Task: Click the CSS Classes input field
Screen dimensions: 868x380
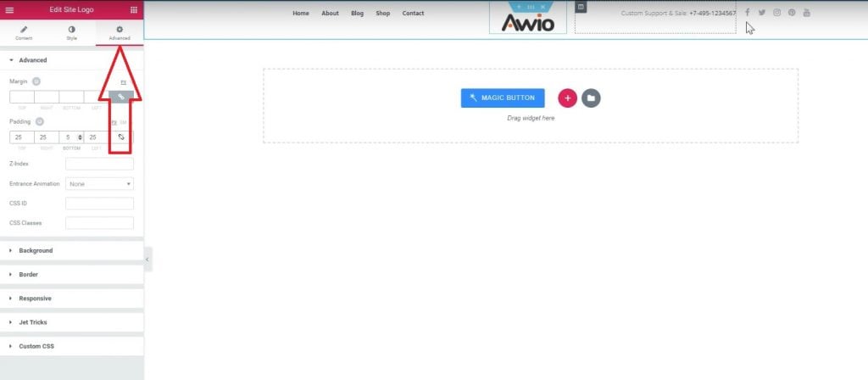Action: pos(99,223)
